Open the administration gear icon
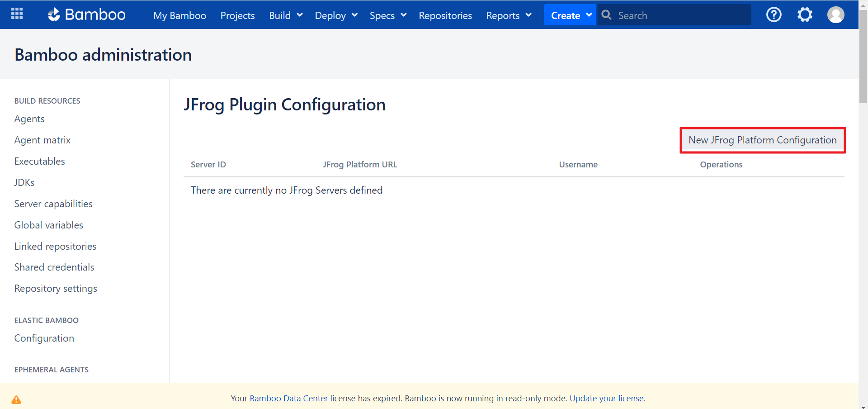Screen dimensions: 868x409 coord(805,15)
